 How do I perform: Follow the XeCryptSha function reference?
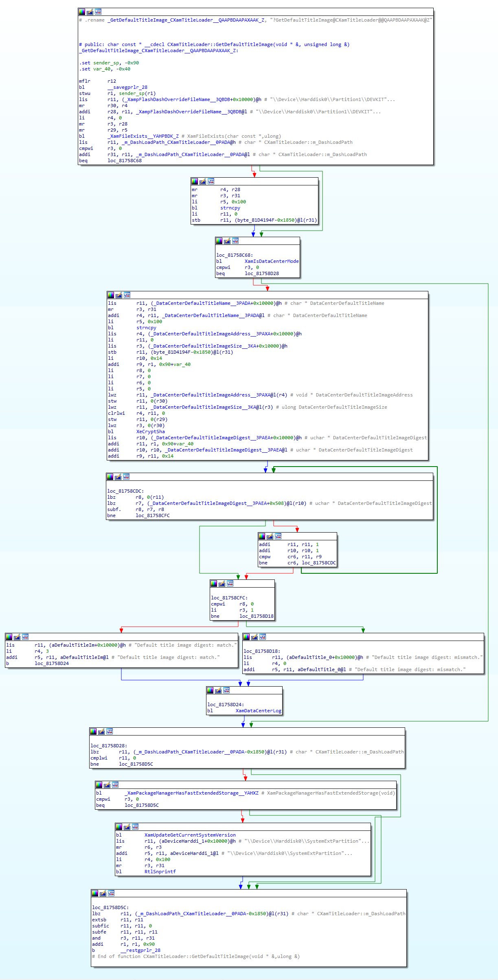(150, 432)
